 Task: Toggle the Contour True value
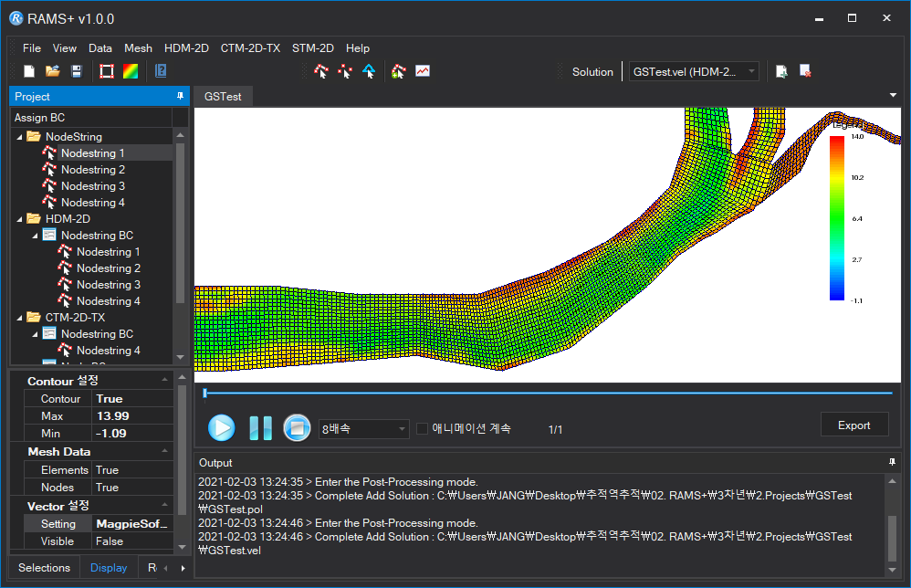[132, 399]
